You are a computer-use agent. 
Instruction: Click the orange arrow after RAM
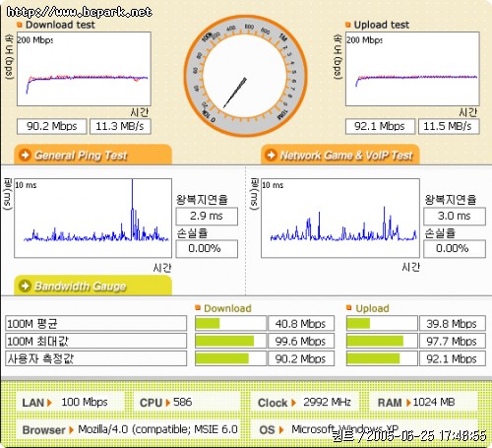click(408, 403)
